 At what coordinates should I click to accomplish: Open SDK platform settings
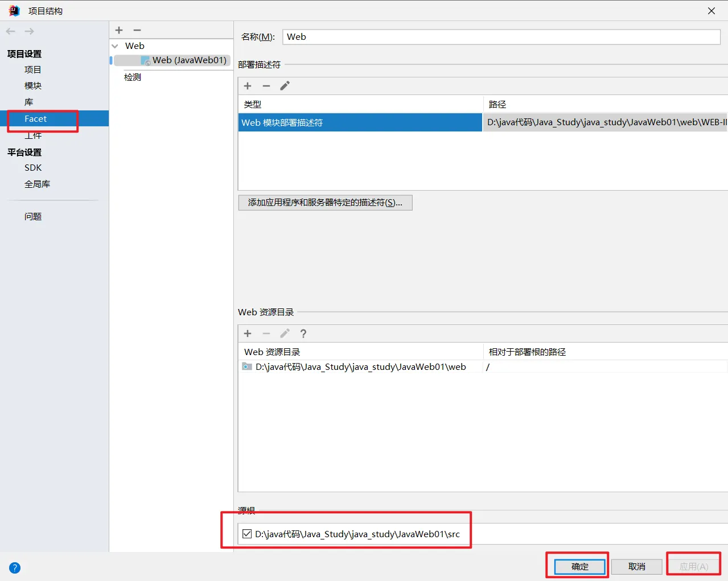tap(33, 168)
